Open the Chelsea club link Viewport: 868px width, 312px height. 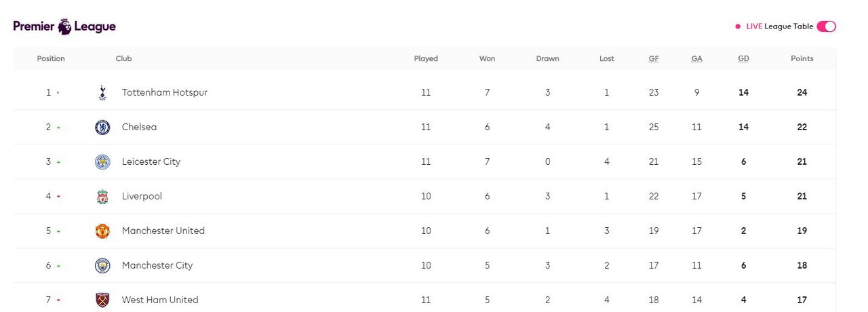139,127
